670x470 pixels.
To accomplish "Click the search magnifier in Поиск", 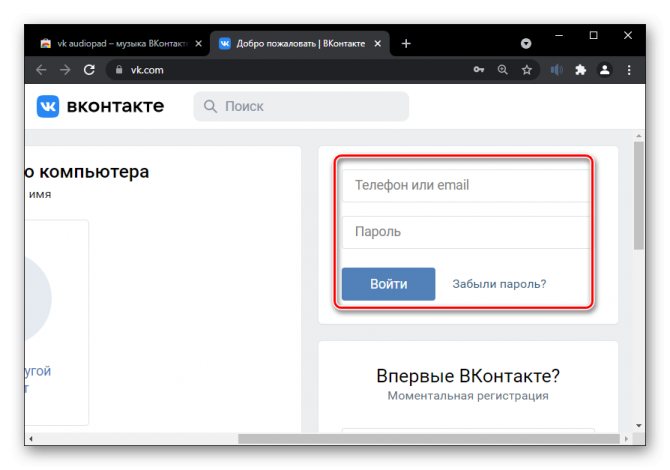I will (210, 106).
